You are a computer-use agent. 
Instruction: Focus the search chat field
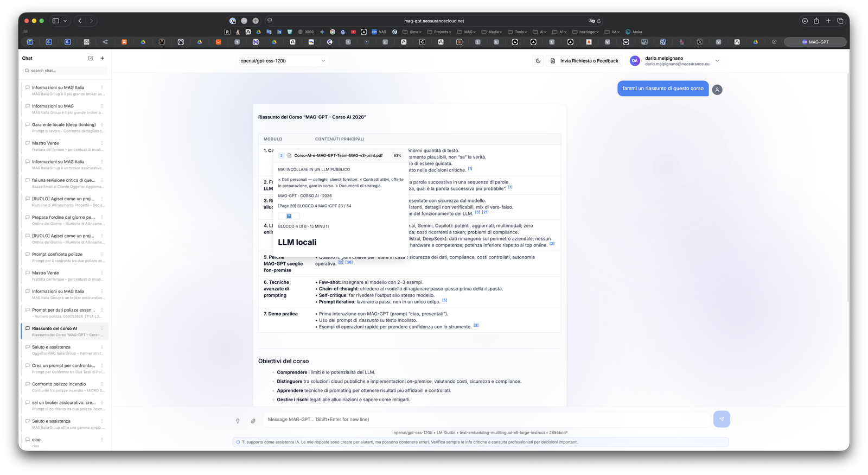pos(65,71)
